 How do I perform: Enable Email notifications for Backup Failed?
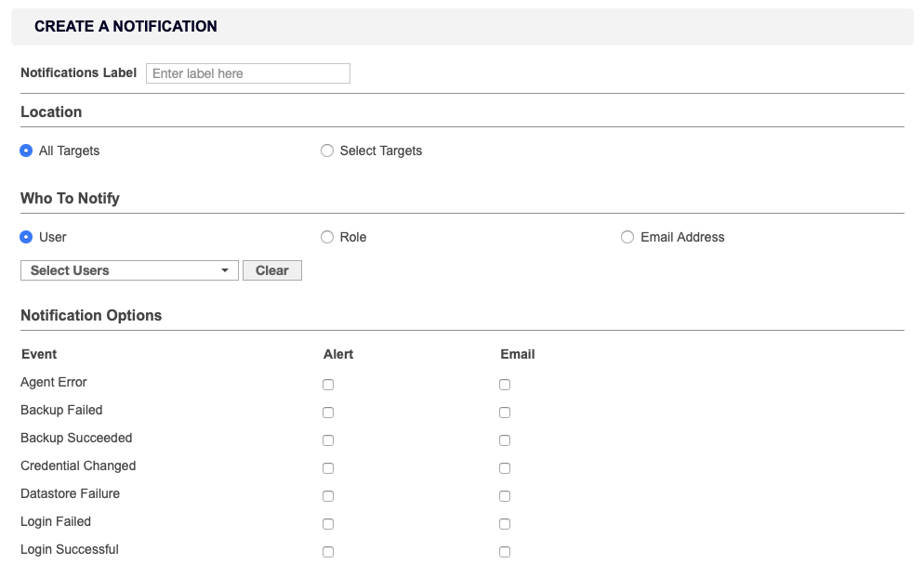tap(505, 412)
